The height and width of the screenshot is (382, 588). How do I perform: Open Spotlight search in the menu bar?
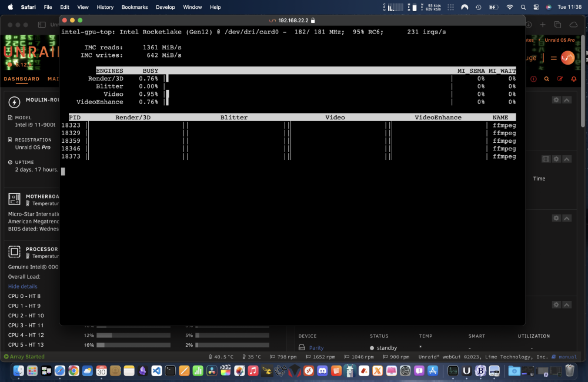coord(523,7)
